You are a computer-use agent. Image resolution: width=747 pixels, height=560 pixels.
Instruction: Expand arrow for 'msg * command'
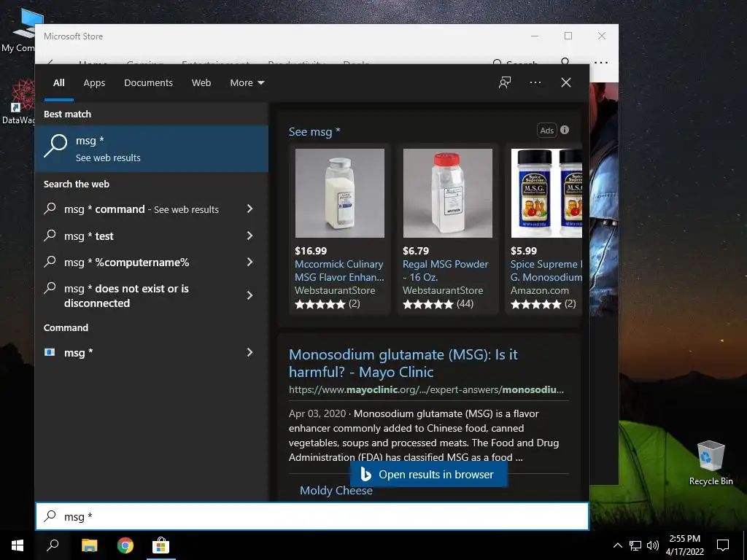tap(250, 209)
